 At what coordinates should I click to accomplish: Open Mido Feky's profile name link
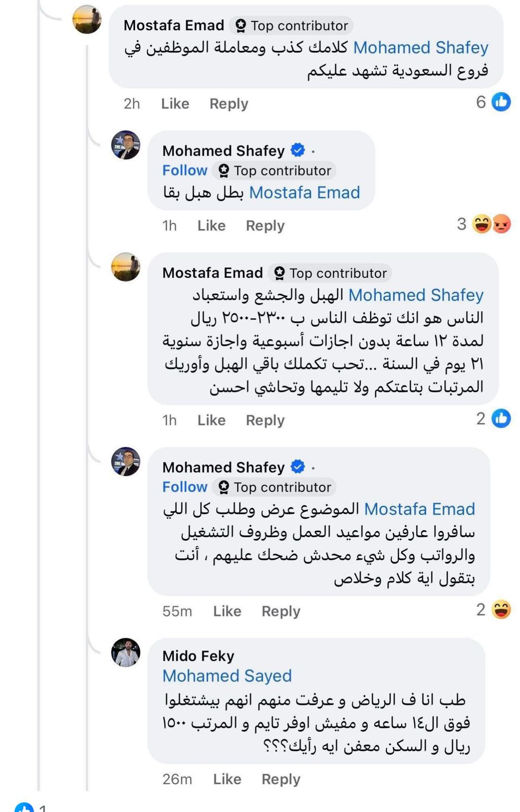198,656
